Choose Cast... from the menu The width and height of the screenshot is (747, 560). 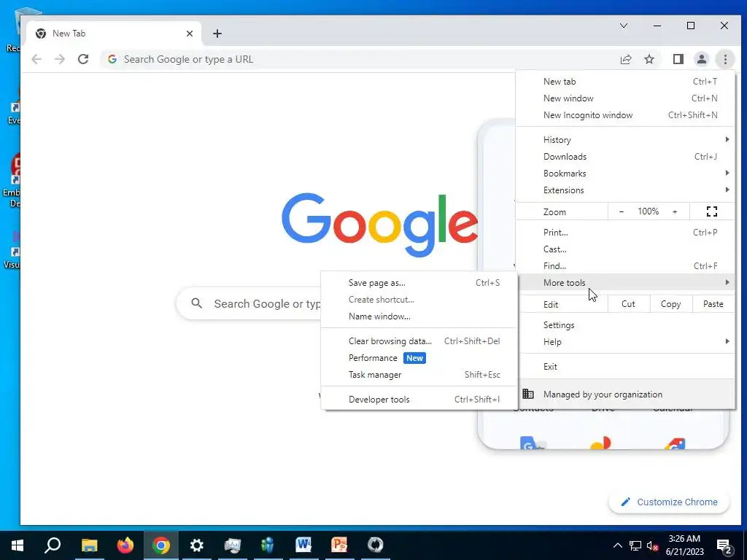coord(625,249)
